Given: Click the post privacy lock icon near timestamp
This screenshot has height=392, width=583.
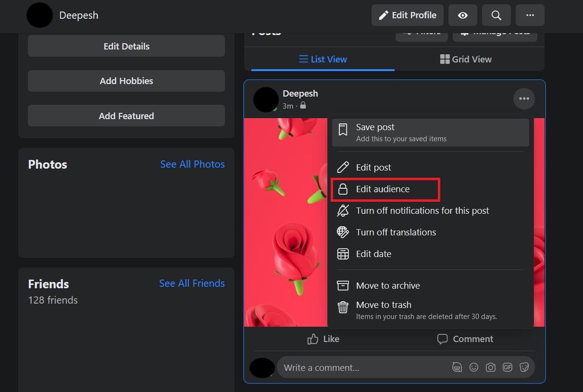Looking at the screenshot, I should click(303, 105).
